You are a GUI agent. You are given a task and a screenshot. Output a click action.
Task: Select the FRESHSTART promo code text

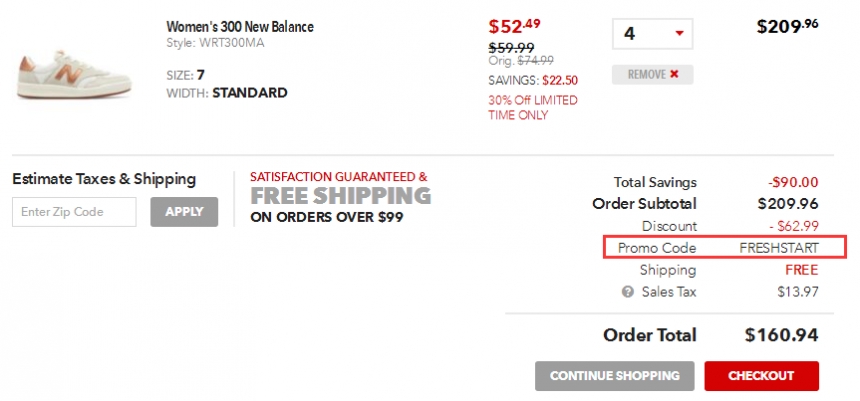click(778, 248)
